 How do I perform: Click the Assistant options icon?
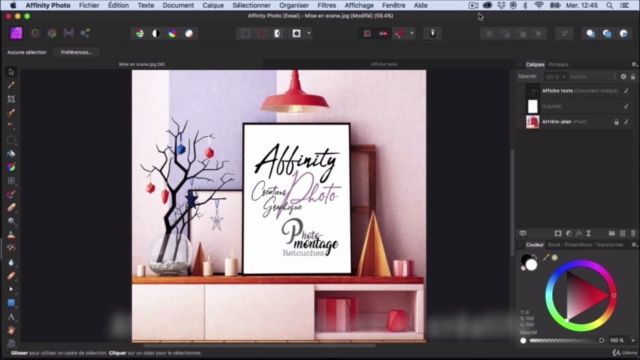[x=433, y=33]
